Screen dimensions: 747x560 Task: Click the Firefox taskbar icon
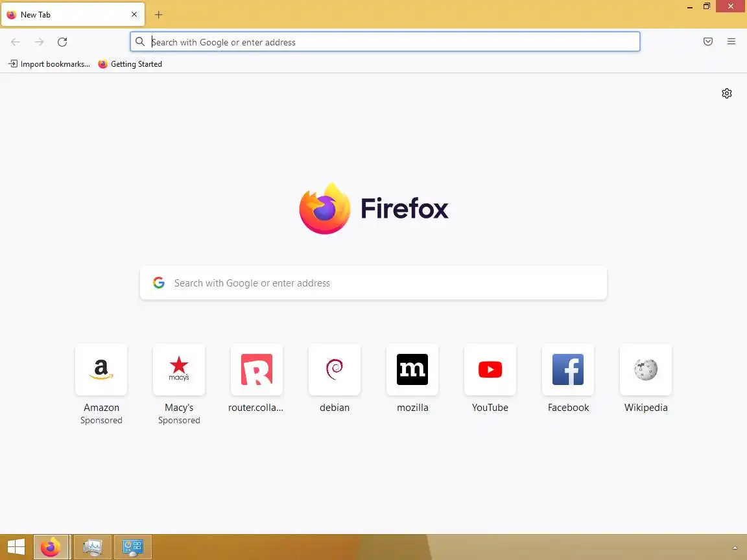pyautogui.click(x=51, y=547)
